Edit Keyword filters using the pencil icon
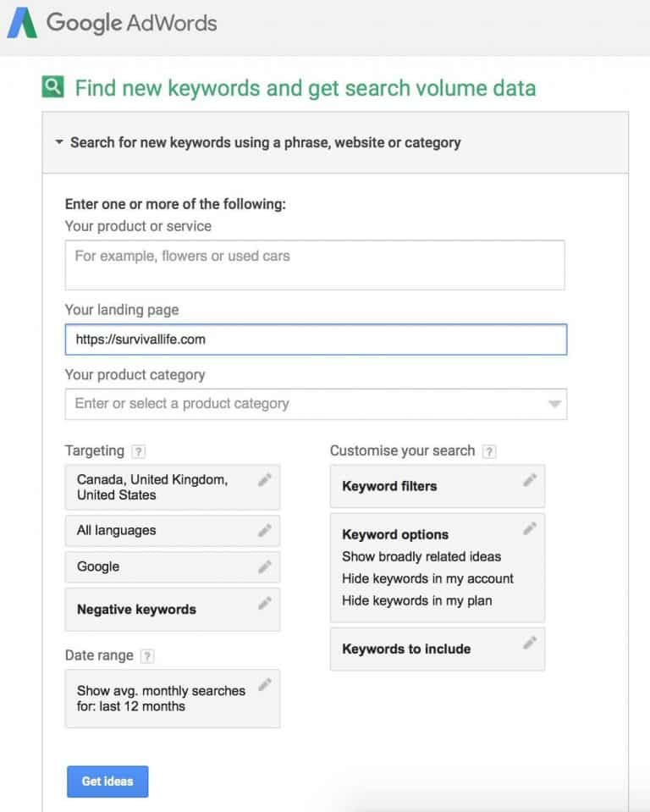 pyautogui.click(x=531, y=481)
